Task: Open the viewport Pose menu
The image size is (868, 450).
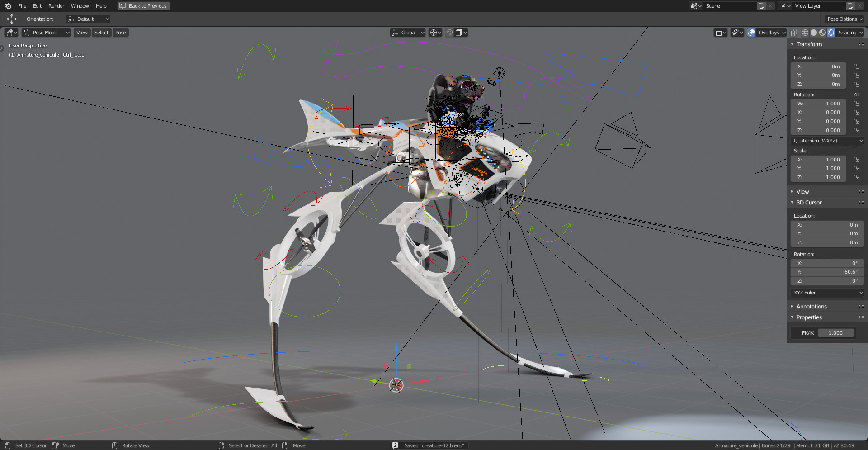Action: click(120, 33)
